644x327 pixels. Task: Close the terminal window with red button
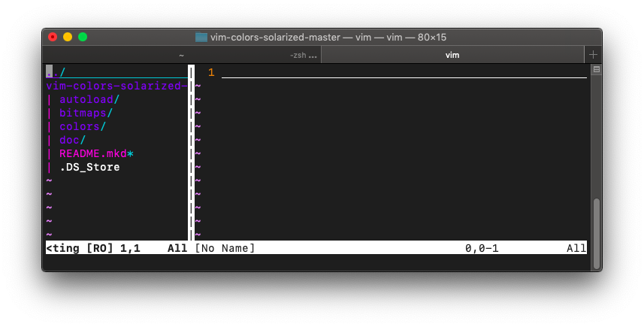pyautogui.click(x=53, y=37)
